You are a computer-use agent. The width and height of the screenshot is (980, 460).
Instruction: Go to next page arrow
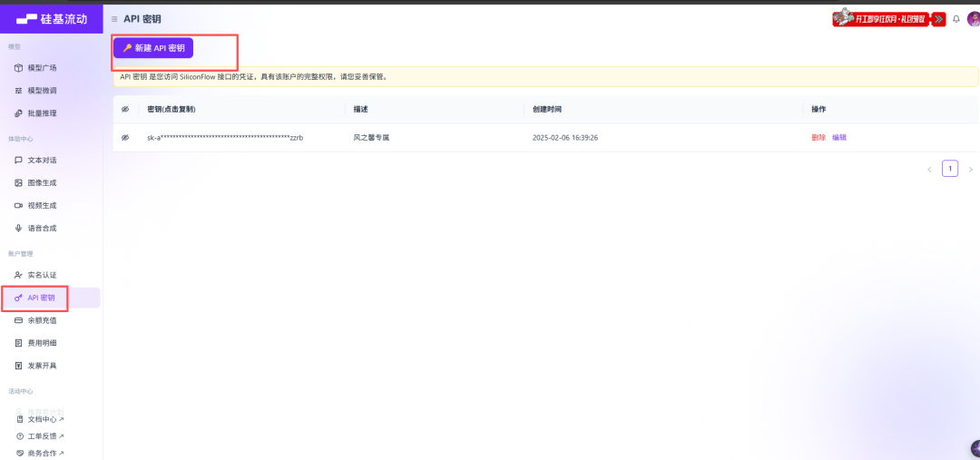970,170
